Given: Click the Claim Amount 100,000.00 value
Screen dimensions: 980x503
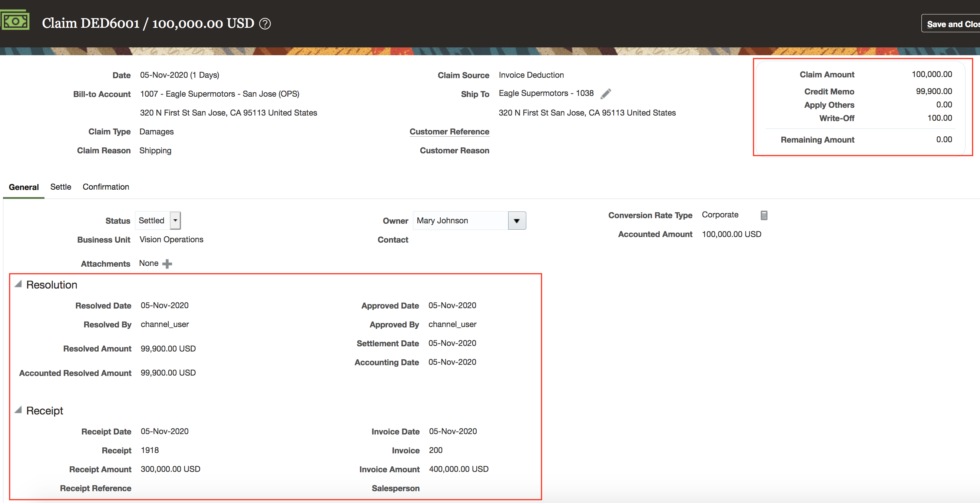Looking at the screenshot, I should coord(932,74).
